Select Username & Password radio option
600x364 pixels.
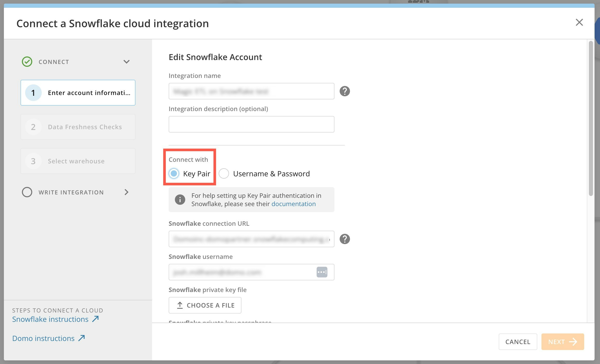click(224, 173)
